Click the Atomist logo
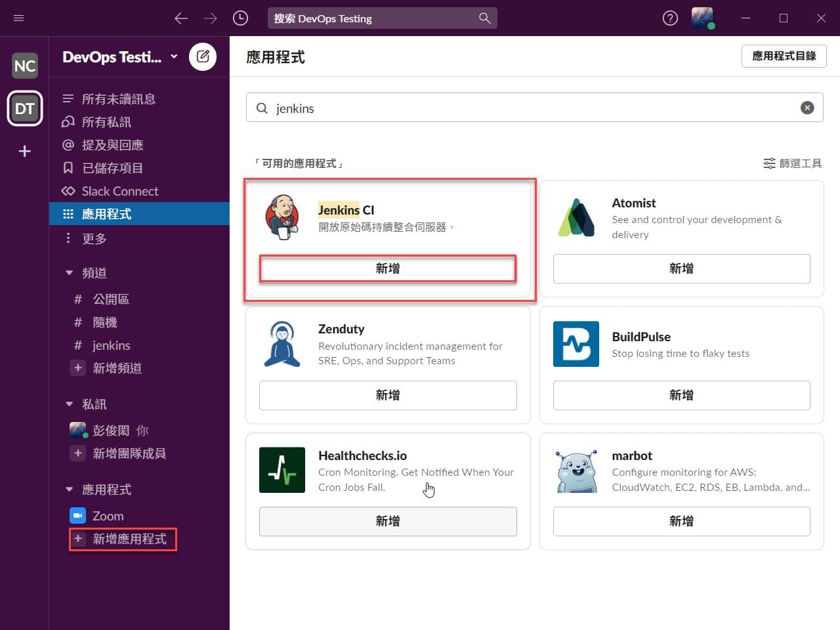 pos(576,217)
